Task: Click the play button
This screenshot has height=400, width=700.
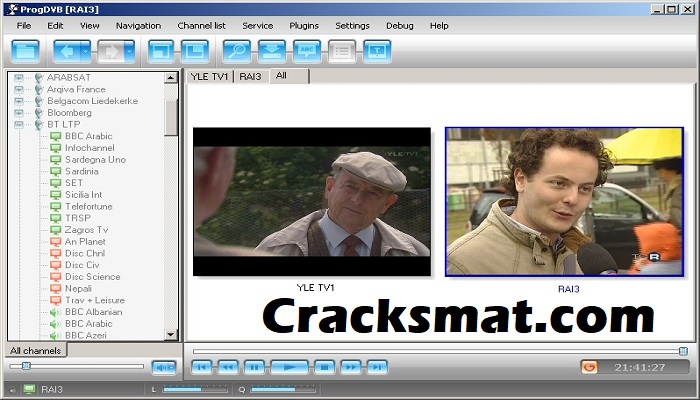Action: coord(289,367)
